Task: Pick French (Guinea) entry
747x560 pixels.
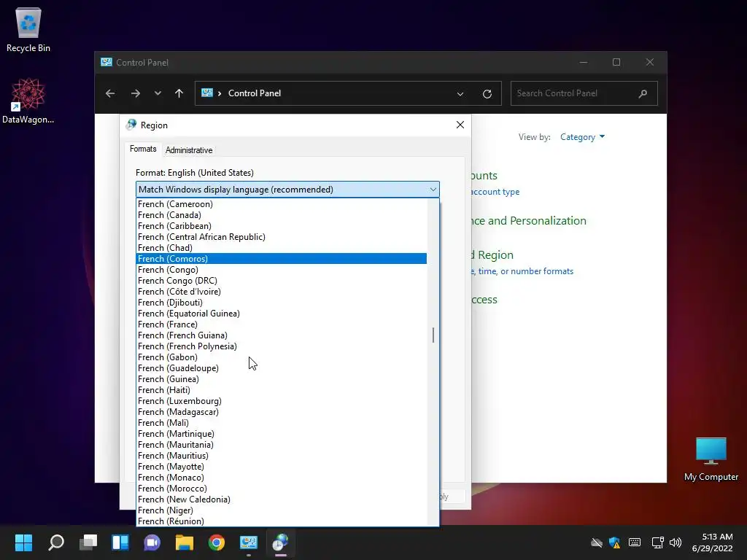Action: click(281, 379)
